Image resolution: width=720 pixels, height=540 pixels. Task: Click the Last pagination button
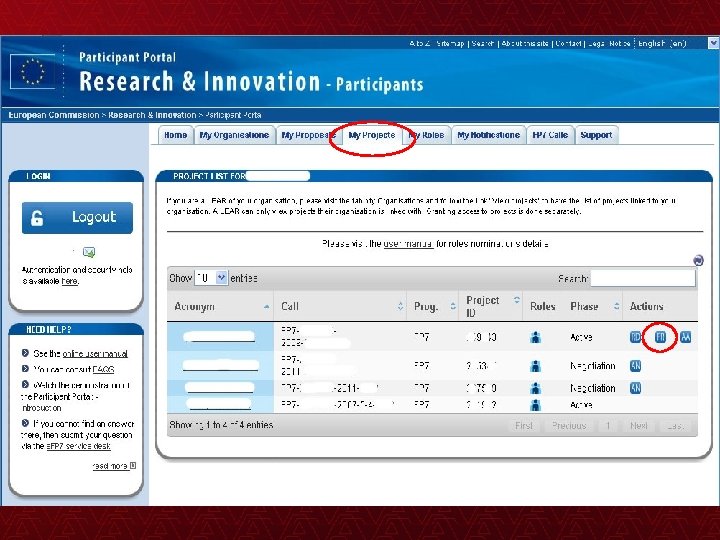click(675, 426)
